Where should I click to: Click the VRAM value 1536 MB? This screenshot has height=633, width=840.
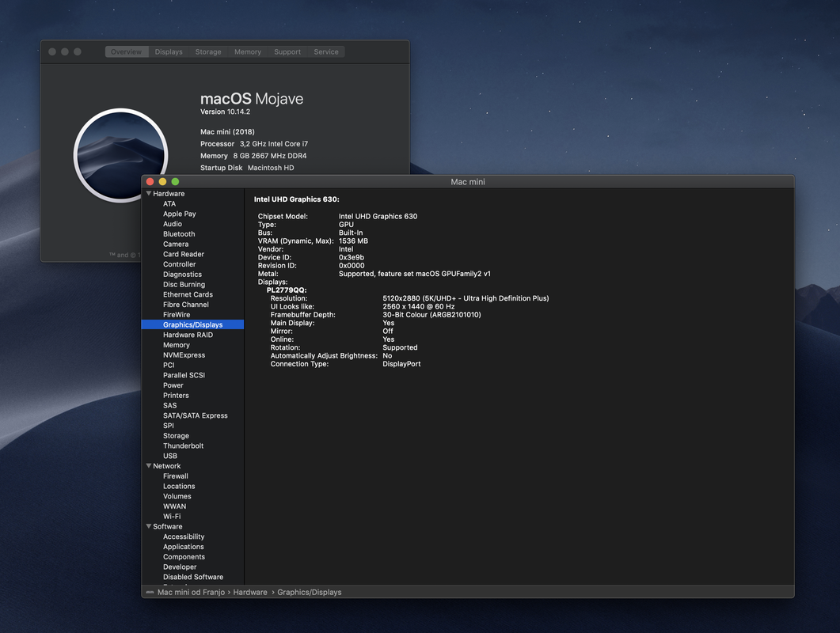pyautogui.click(x=354, y=241)
